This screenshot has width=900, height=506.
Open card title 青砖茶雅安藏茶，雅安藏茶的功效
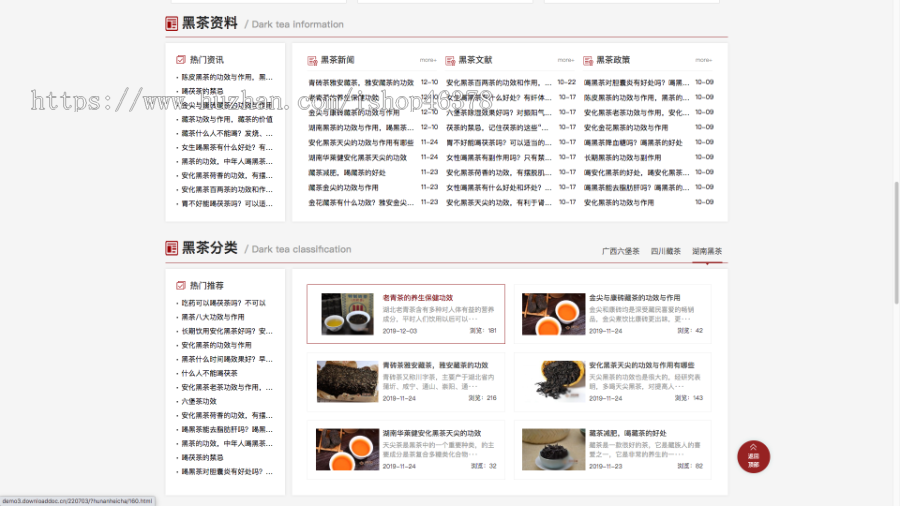[435, 365]
